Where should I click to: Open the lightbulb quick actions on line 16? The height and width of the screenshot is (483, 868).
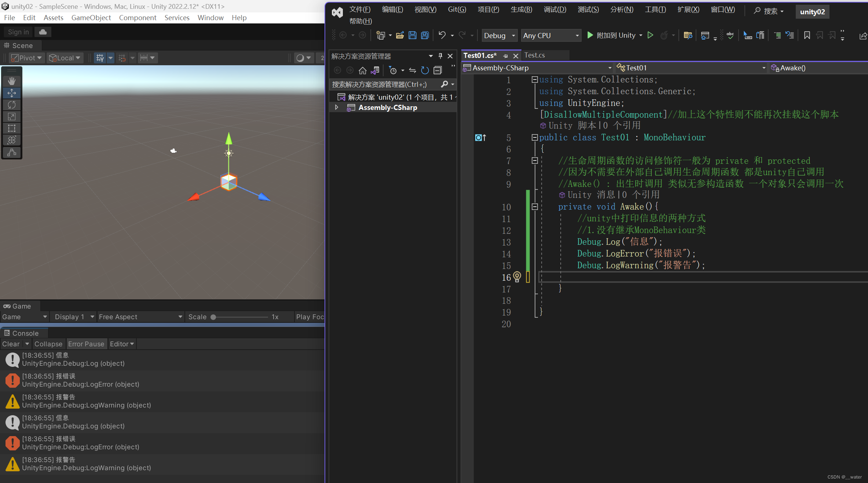[x=517, y=277]
